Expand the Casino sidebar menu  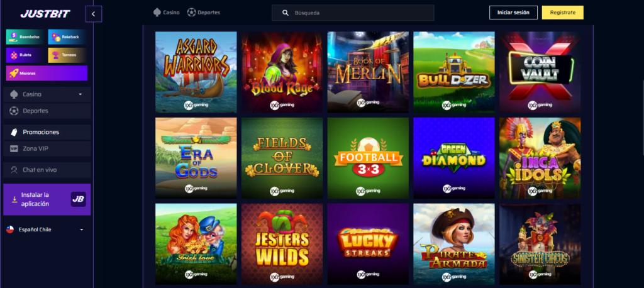point(47,94)
